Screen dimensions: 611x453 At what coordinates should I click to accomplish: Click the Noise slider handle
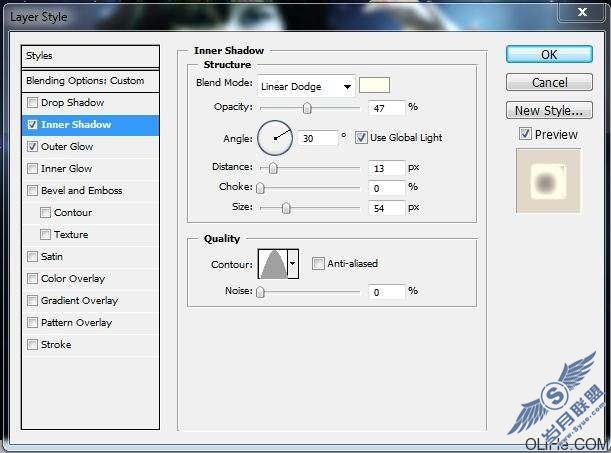point(260,292)
